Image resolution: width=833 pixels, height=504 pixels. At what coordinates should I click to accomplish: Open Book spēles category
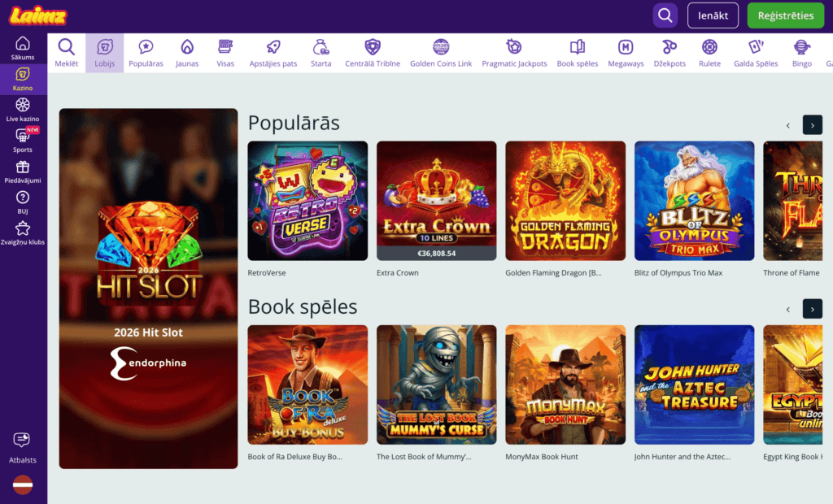point(578,53)
